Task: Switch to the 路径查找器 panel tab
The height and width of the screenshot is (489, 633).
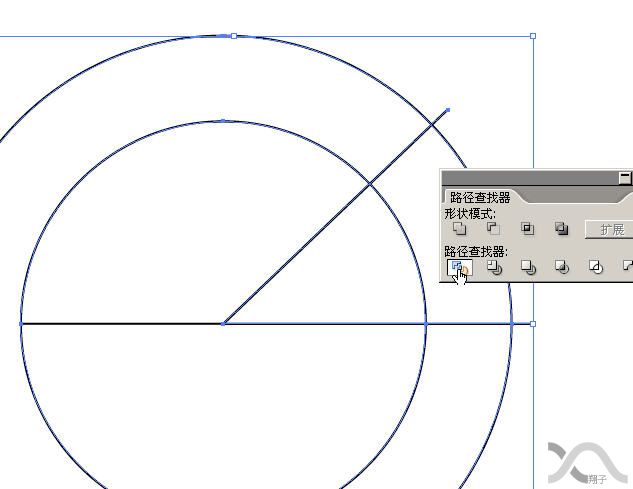Action: click(480, 197)
